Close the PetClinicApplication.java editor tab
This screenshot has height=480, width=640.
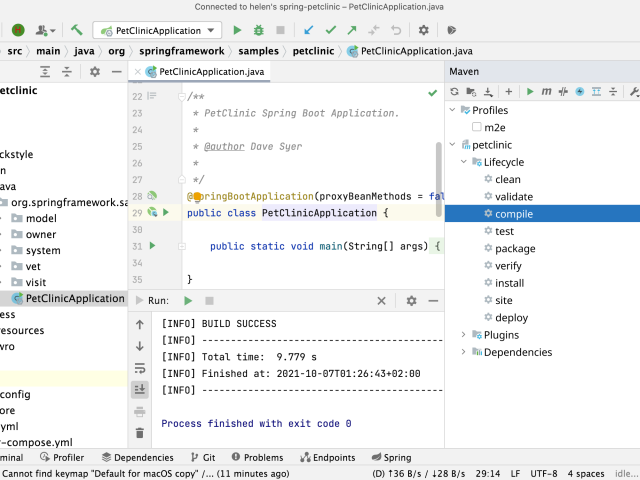[x=138, y=72]
